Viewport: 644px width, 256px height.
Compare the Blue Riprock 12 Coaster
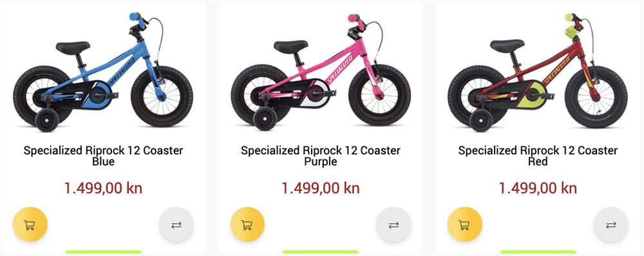[x=176, y=224]
